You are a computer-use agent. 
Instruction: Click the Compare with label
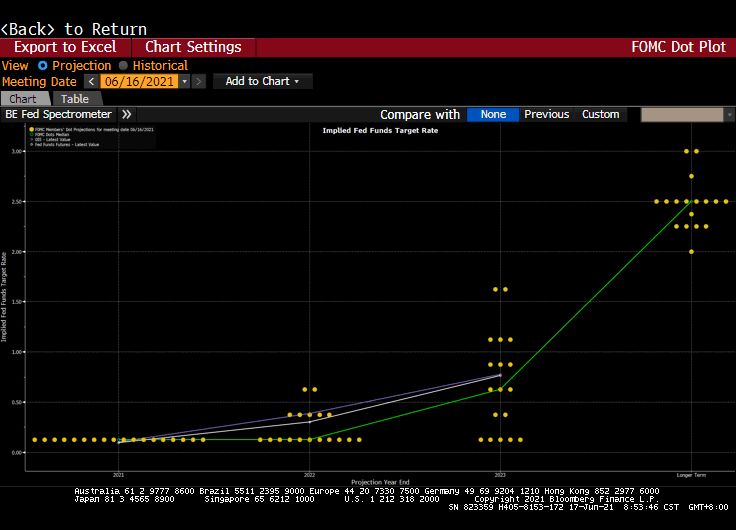420,115
